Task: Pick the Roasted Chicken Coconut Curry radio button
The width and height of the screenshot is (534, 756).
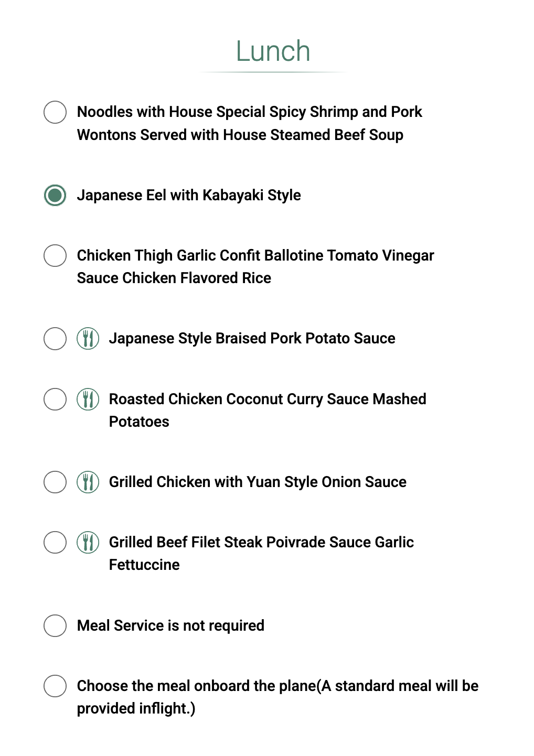Action: click(x=55, y=399)
